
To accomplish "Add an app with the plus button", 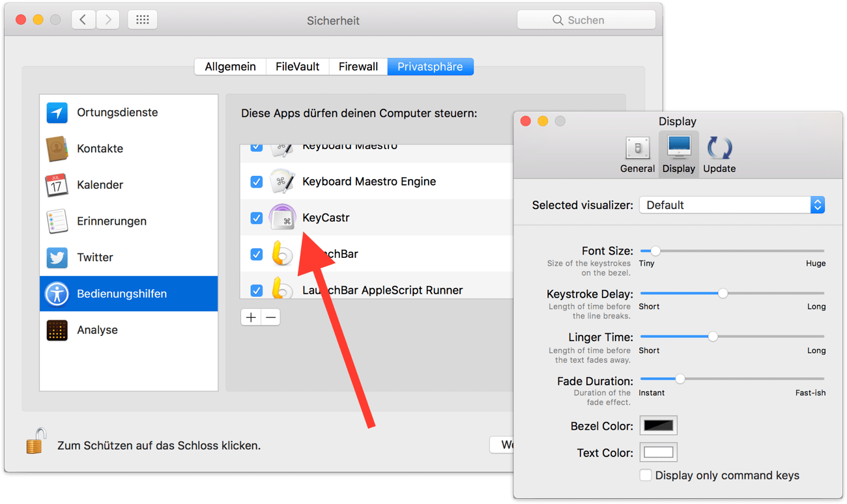I will click(251, 317).
